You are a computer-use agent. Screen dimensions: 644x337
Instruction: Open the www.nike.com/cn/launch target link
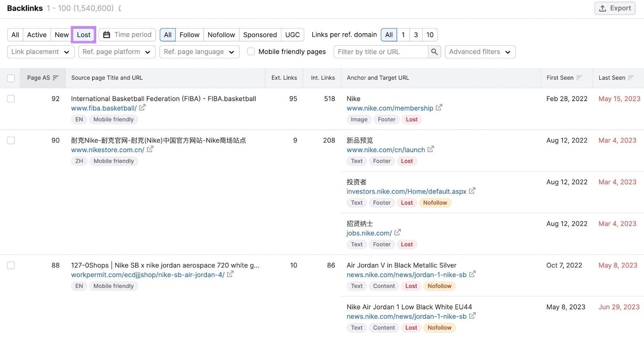click(386, 150)
